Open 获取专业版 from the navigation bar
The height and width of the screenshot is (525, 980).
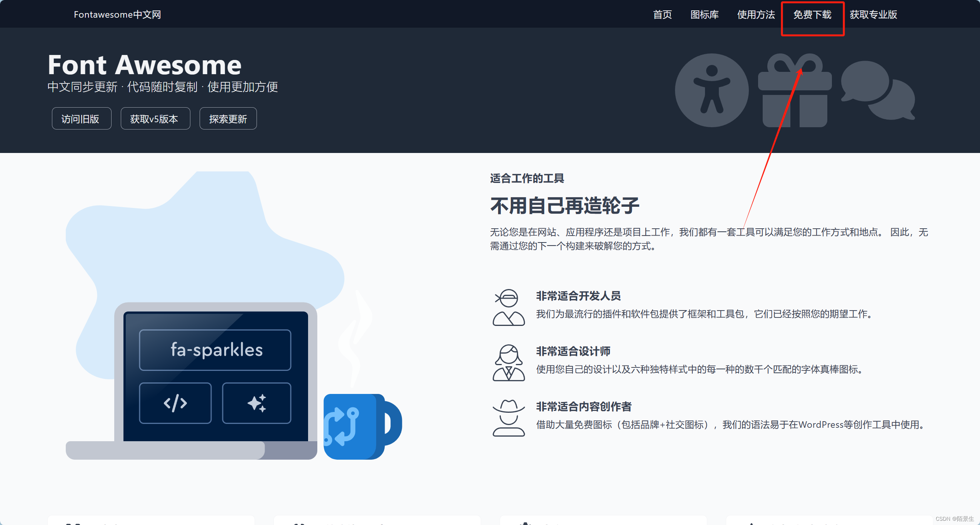coord(873,15)
